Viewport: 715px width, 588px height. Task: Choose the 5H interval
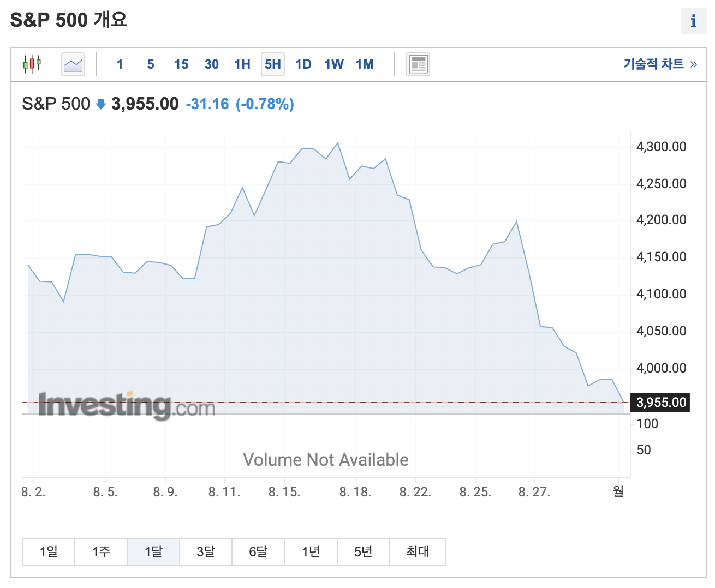click(273, 64)
